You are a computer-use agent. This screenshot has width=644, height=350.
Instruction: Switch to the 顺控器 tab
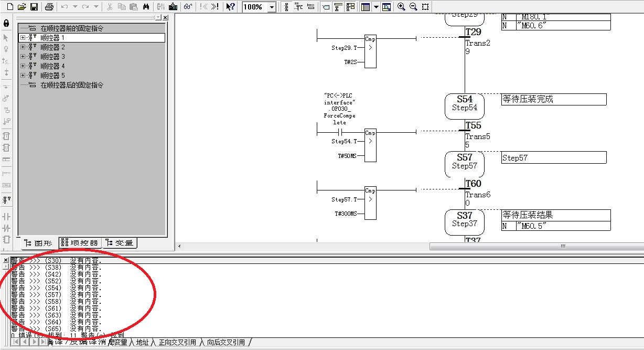(x=80, y=243)
